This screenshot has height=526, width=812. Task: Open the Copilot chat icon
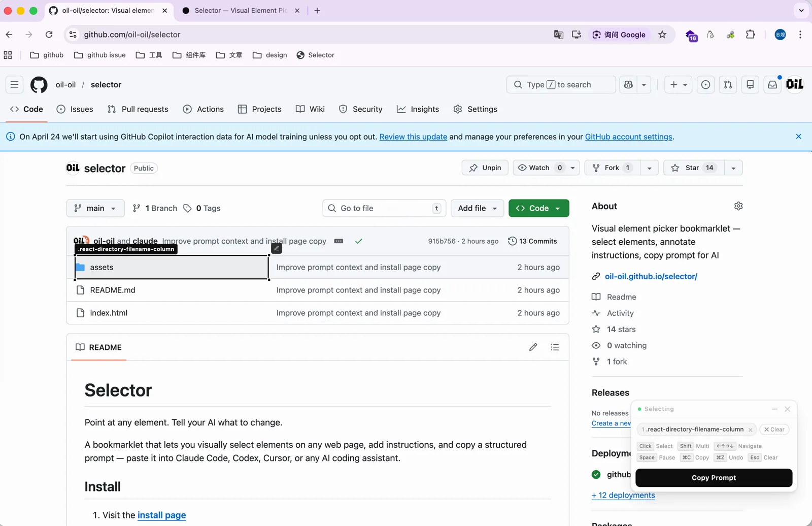coord(629,85)
